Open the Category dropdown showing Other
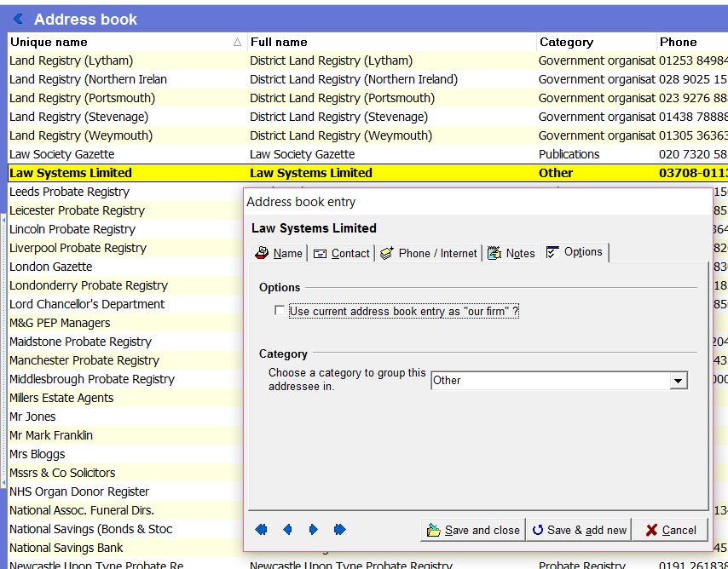Screen dimensions: 728x569 click(x=679, y=381)
